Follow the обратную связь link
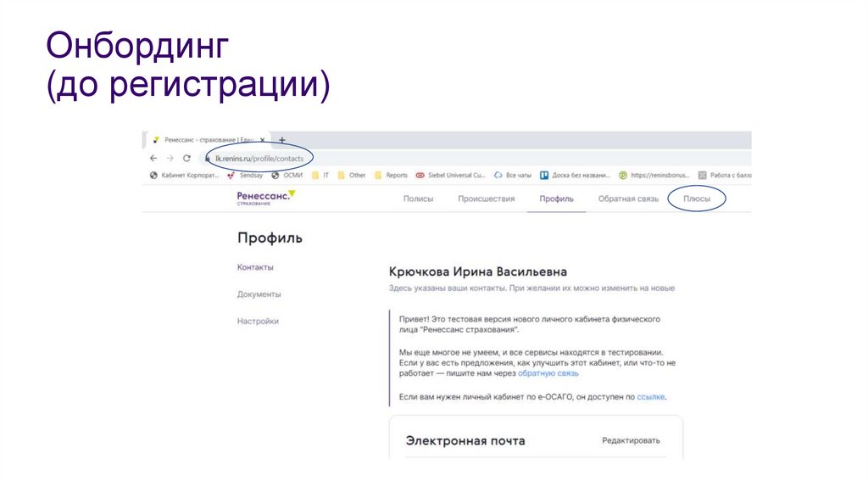The image size is (868, 487). point(548,373)
